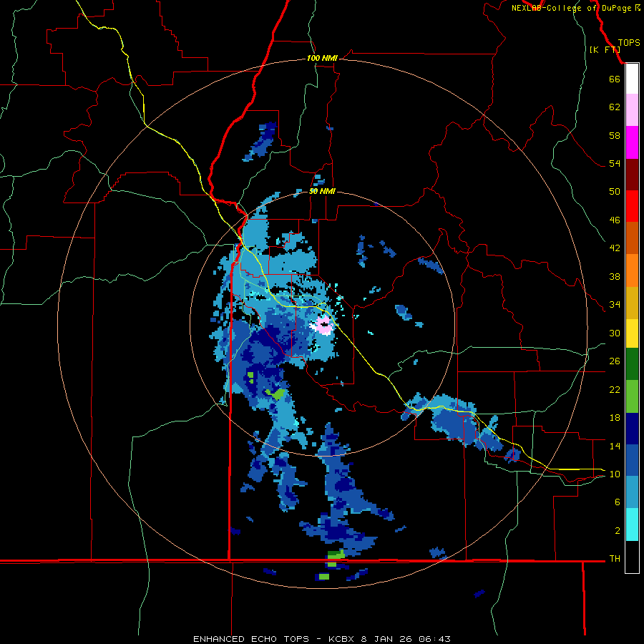The image size is (644, 644).
Task: Click the 34 legend value
Action: point(615,305)
